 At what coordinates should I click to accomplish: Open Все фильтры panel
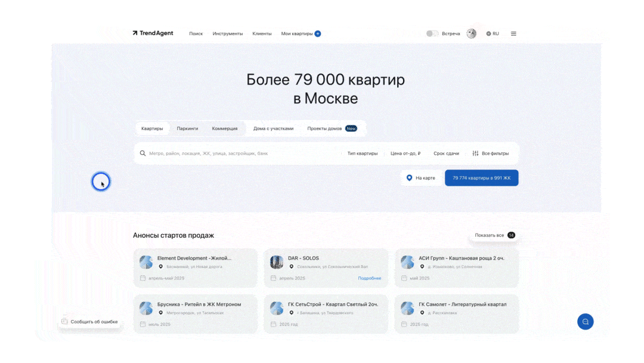tap(490, 153)
